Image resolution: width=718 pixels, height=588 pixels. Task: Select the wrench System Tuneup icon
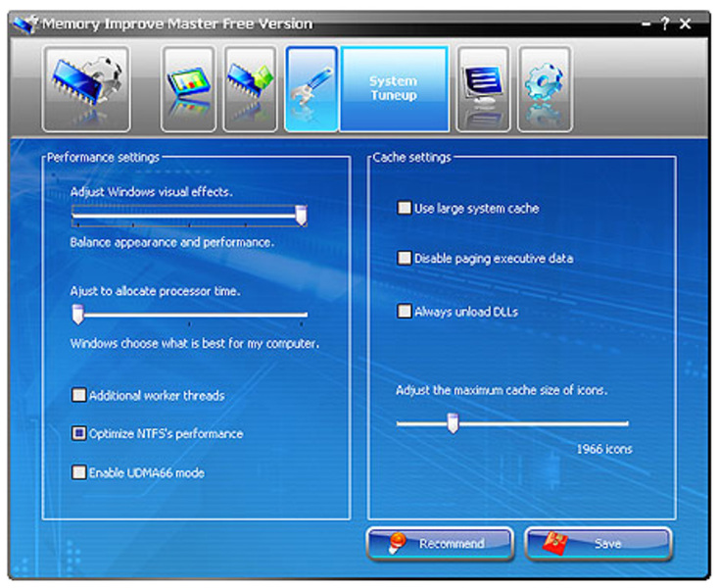311,89
